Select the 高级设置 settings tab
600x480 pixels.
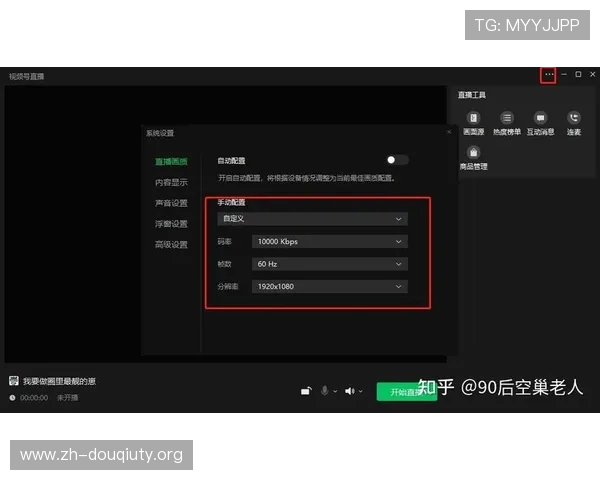[171, 245]
